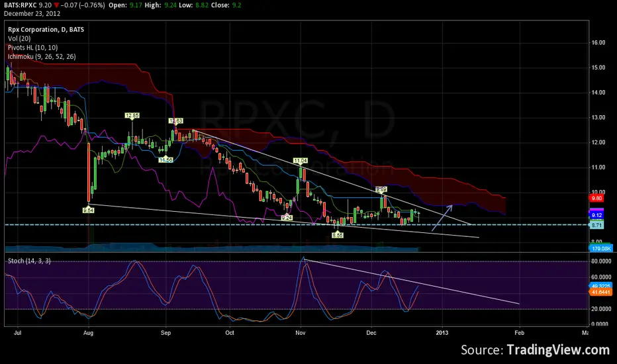Click the Nov label on time axis
This screenshot has width=617, height=364.
(301, 333)
